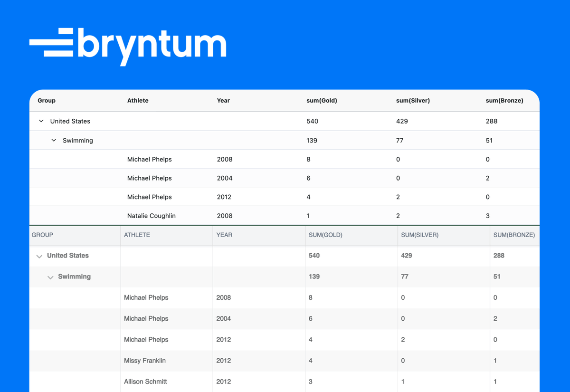
Task: Collapse Swimming in the lower grid
Action: (x=51, y=277)
